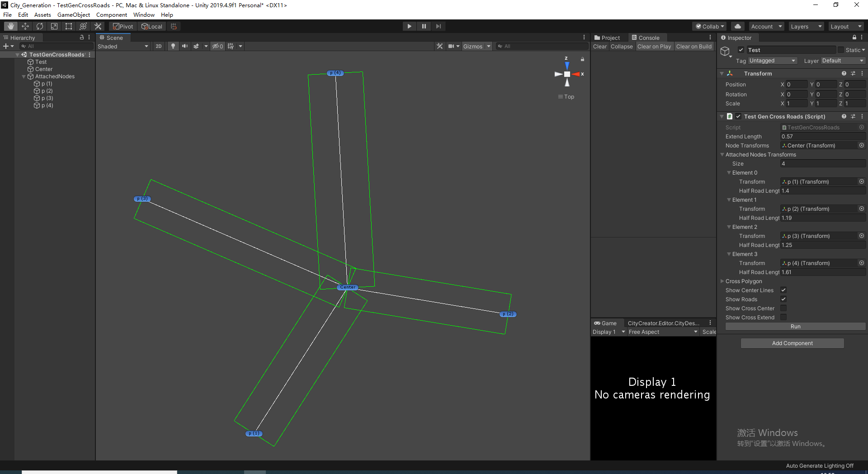868x474 pixels.
Task: Open the scene lighting settings icon
Action: [173, 46]
